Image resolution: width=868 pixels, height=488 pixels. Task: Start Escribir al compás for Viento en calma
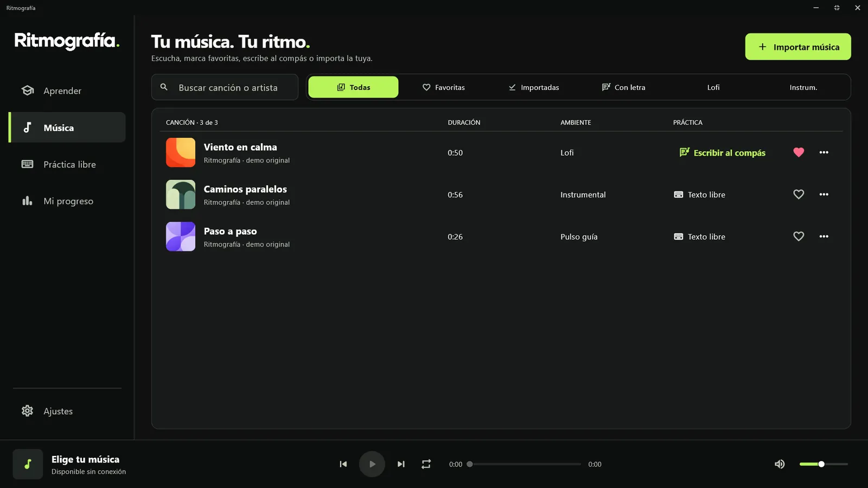click(x=723, y=153)
